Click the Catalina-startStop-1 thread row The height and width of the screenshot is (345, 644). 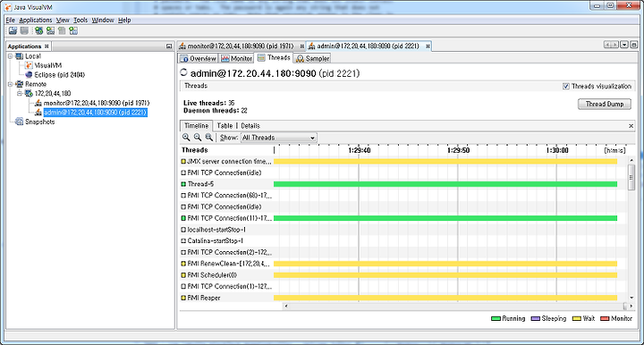point(403,240)
